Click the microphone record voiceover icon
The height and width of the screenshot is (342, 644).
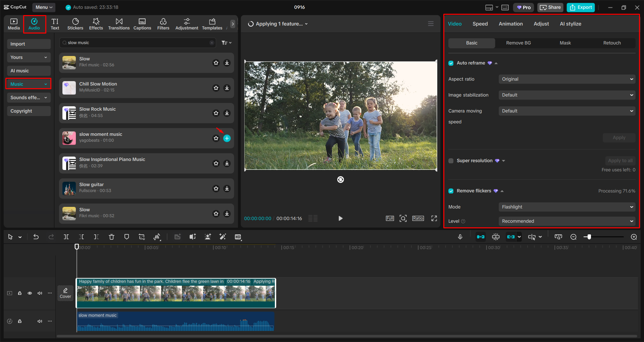pyautogui.click(x=460, y=237)
